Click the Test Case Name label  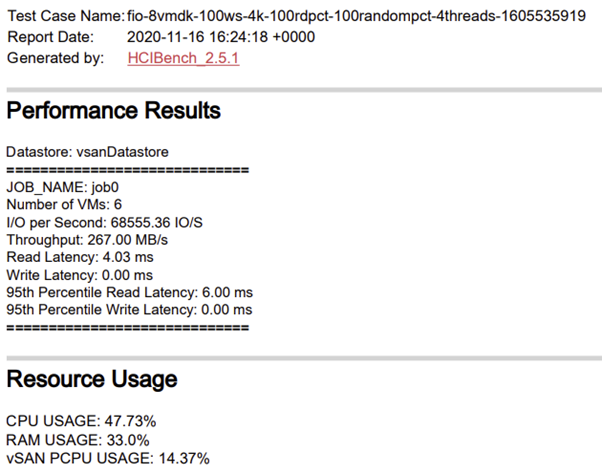coord(65,16)
